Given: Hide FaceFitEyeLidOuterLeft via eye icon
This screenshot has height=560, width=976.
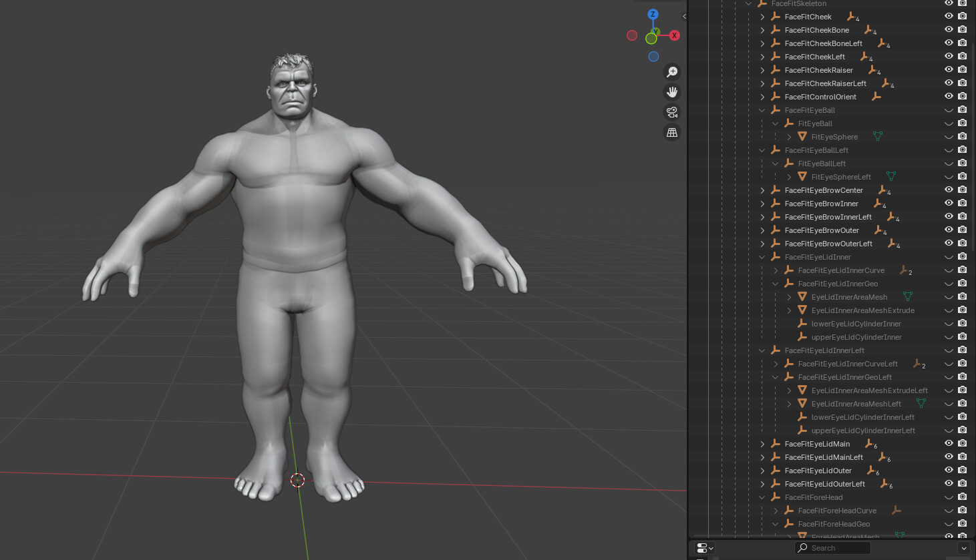Looking at the screenshot, I should [949, 484].
